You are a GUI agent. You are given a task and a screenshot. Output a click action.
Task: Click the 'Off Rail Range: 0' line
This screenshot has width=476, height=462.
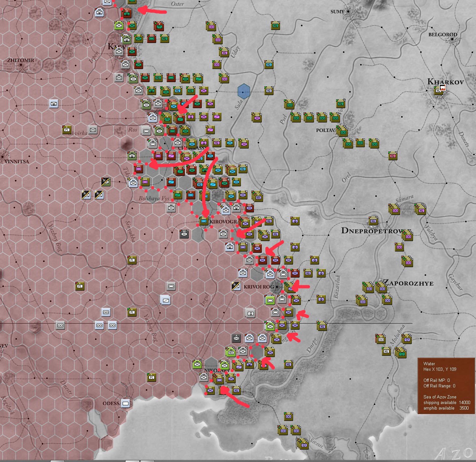(x=439, y=386)
